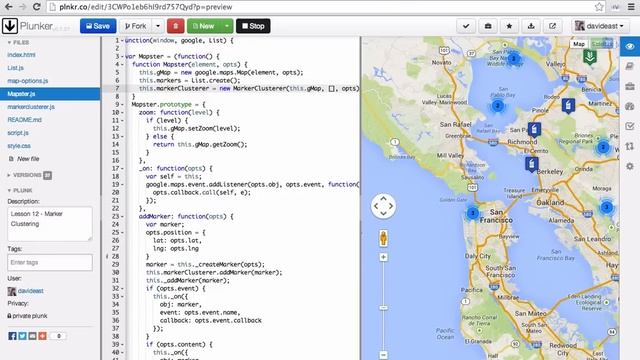Open README.md file
Viewport: 640px width, 360px height.
click(x=24, y=120)
